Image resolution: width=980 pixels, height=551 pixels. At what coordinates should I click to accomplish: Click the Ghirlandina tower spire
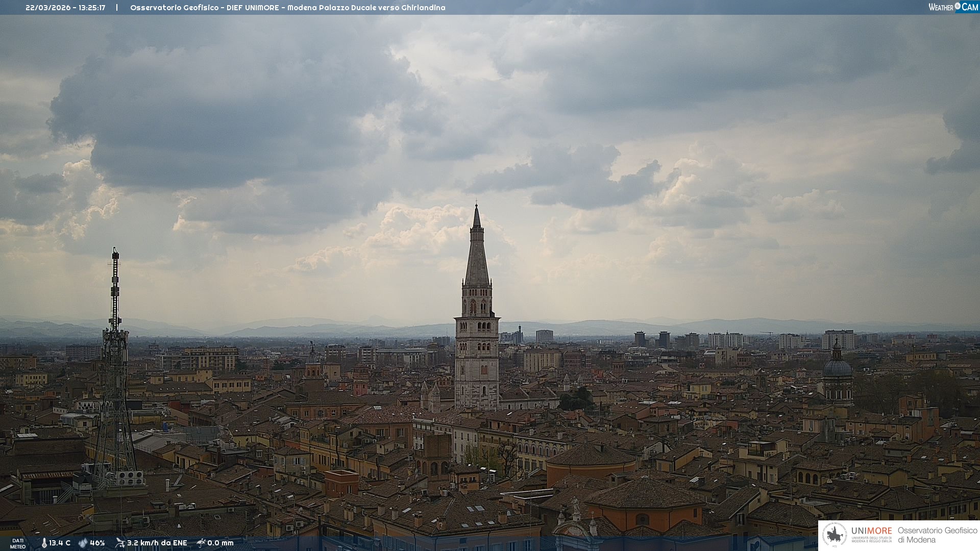[477, 250]
